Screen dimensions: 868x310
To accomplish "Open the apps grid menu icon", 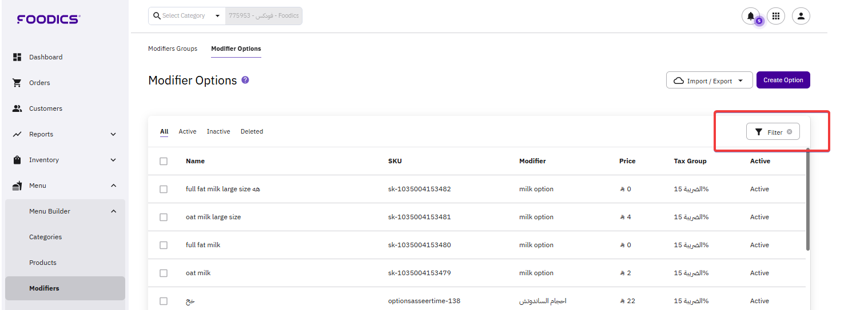I will (776, 16).
